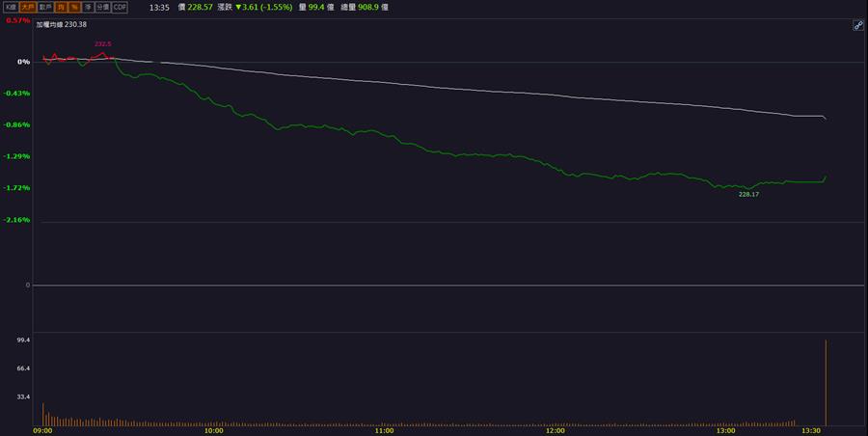The image size is (868, 436).
Task: Click the price value 228.57
Action: tap(200, 7)
